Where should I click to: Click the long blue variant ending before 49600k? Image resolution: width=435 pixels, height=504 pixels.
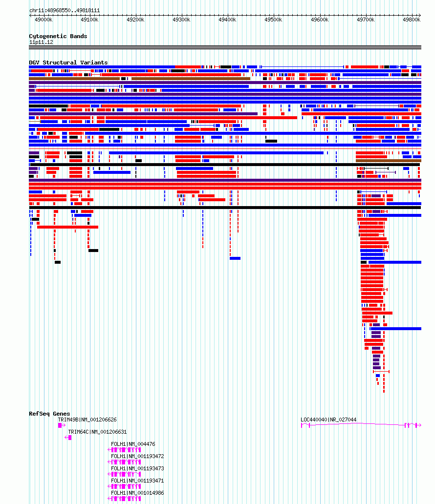coord(216,153)
